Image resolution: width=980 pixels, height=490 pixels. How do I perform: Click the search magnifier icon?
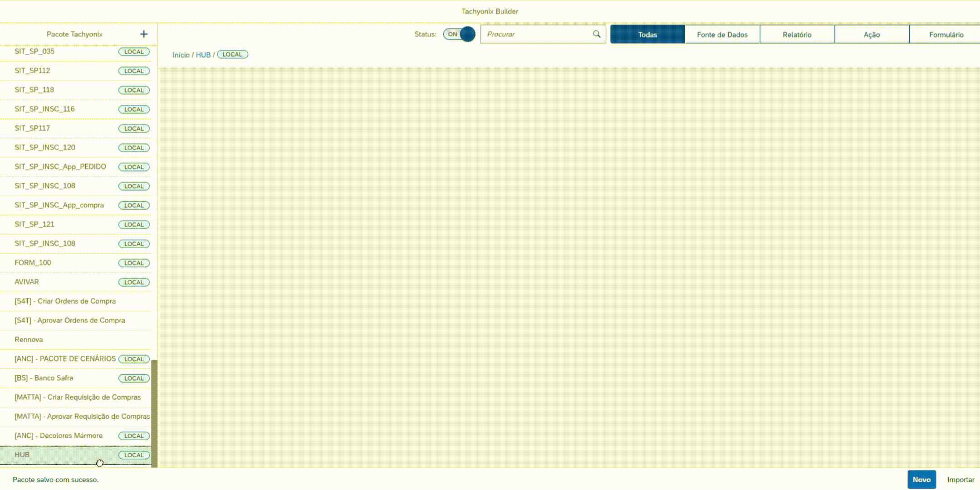[597, 34]
